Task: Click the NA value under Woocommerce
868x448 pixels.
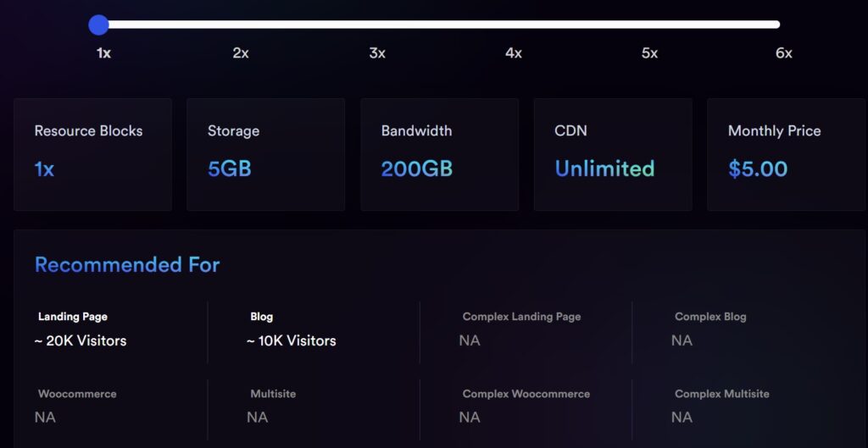Action: coord(45,417)
